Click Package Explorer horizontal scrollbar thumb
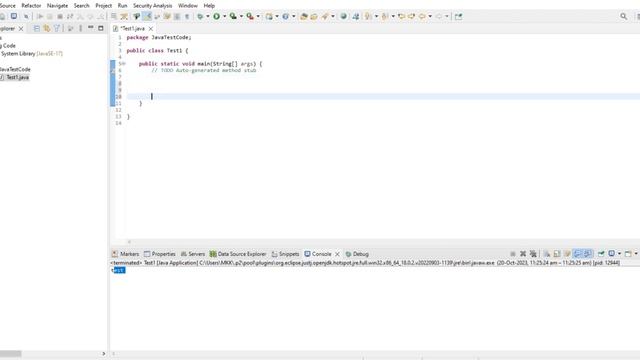 click(11, 353)
